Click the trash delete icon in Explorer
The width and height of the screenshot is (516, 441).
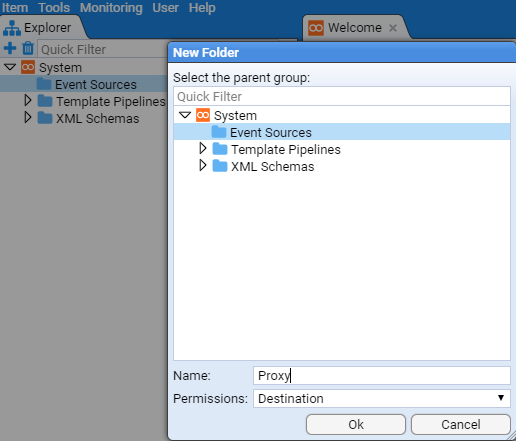pyautogui.click(x=28, y=48)
